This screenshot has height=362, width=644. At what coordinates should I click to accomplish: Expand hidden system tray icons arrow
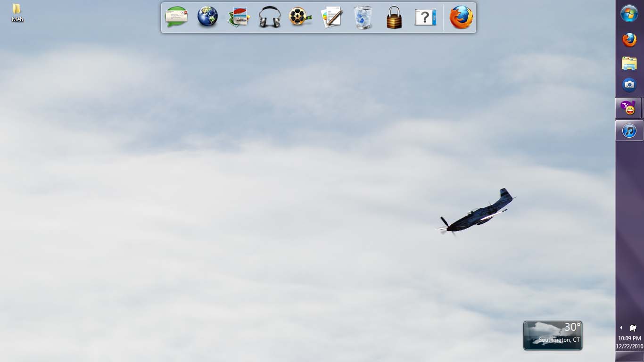click(621, 328)
